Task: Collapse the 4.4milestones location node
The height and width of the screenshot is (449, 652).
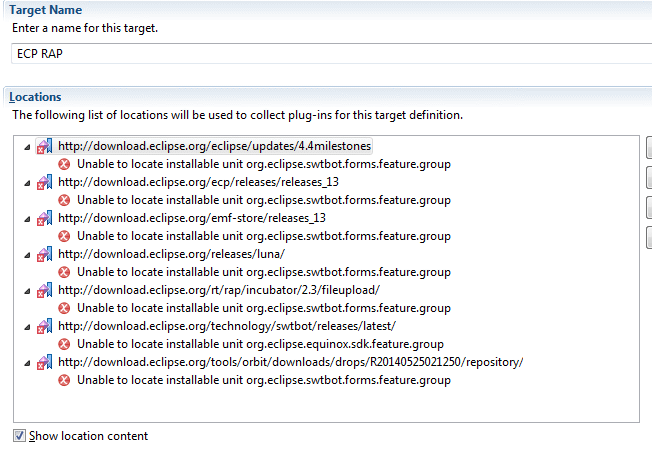Action: pos(27,147)
